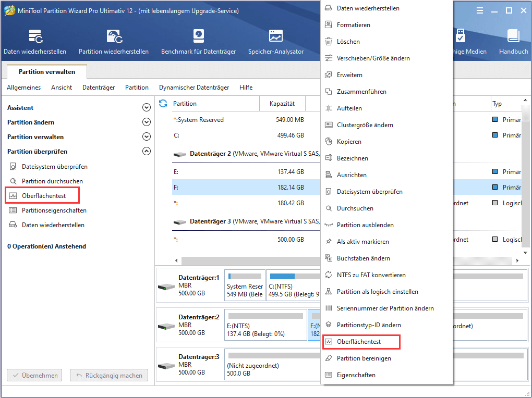Click E:(NTFS) block in disk map
The height and width of the screenshot is (398, 532).
[x=265, y=324]
